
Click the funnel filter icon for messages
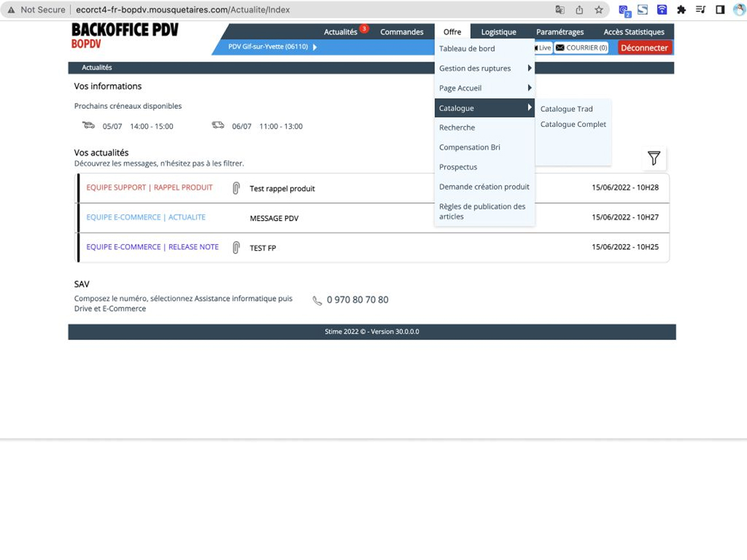tap(653, 158)
